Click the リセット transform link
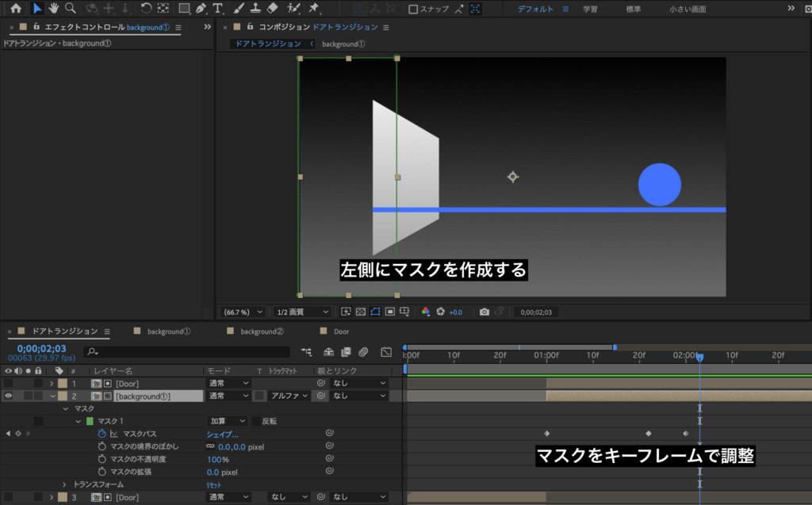The image size is (812, 505). [x=214, y=484]
